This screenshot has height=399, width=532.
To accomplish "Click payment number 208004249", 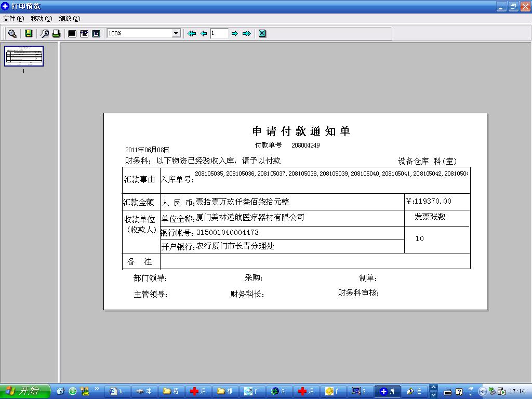I will click(305, 145).
